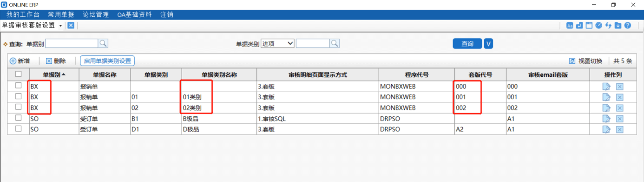The width and height of the screenshot is (644, 182).
Task: Click the 单据类别 text input field
Action: (313, 43)
